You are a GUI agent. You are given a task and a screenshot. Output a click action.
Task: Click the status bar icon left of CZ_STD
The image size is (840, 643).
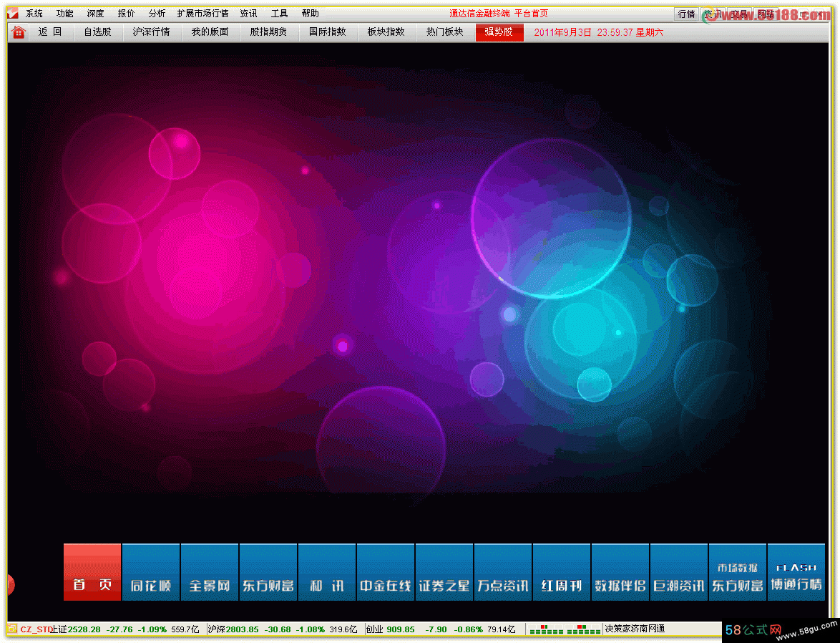12,629
